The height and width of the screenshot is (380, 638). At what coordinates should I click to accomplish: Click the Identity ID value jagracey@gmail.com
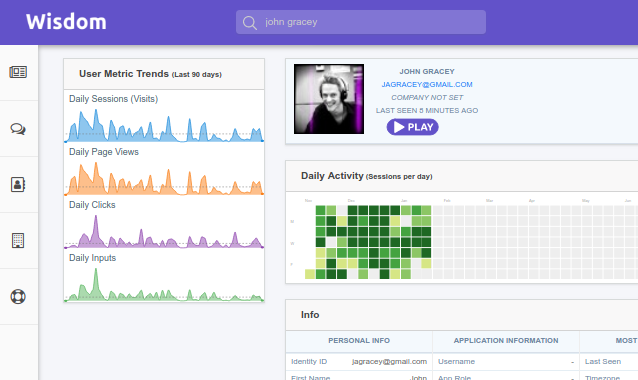pos(389,361)
